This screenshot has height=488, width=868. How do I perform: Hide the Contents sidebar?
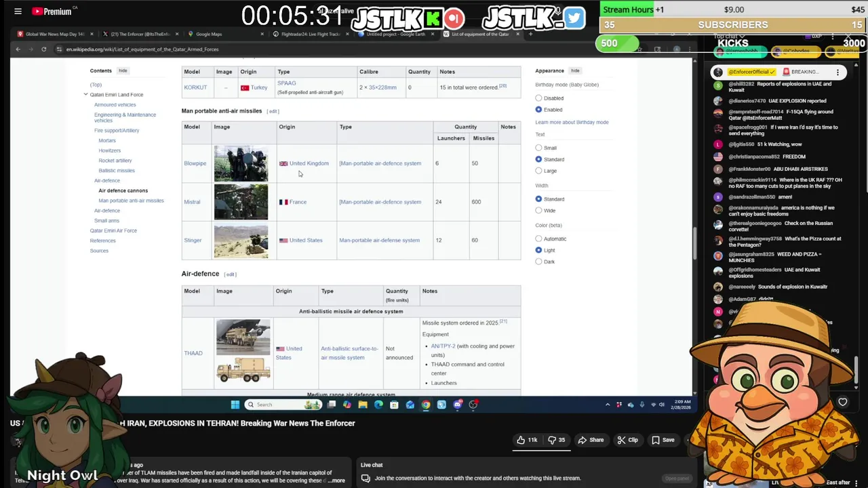pos(123,70)
